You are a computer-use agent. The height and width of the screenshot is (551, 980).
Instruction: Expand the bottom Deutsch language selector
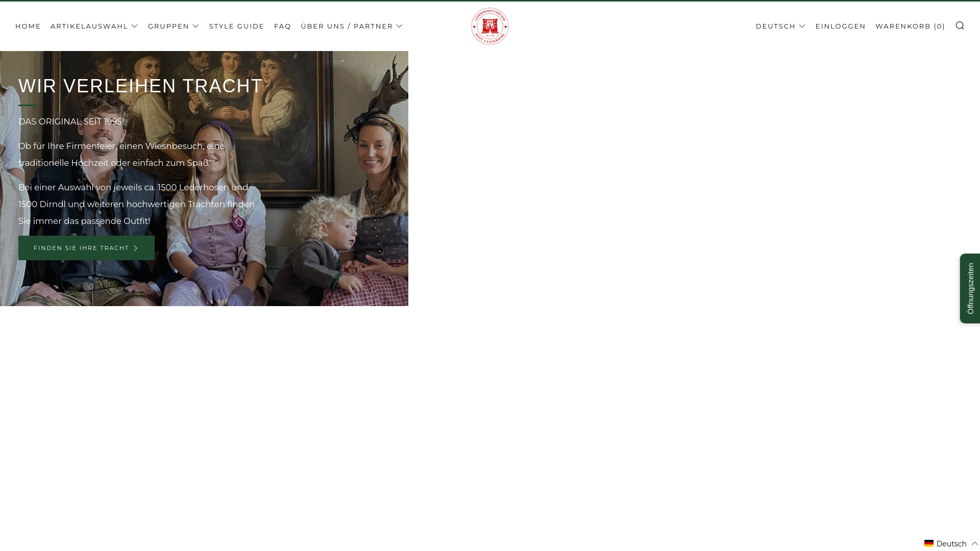pos(951,543)
